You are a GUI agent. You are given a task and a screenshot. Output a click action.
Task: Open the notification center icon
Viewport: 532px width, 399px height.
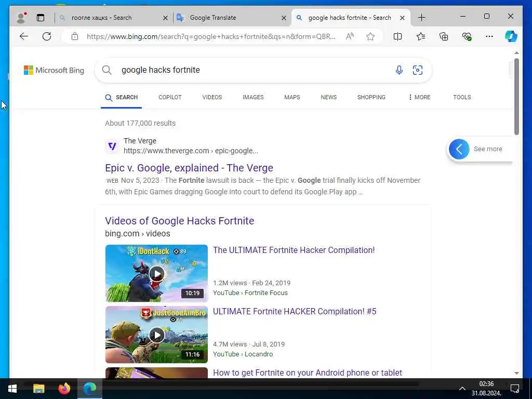[x=515, y=389]
